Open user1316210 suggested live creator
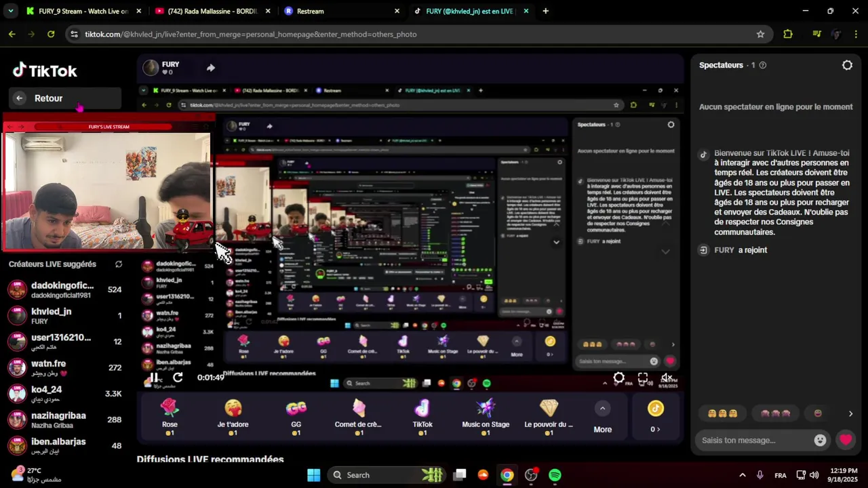This screenshot has height=488, width=868. (x=65, y=342)
